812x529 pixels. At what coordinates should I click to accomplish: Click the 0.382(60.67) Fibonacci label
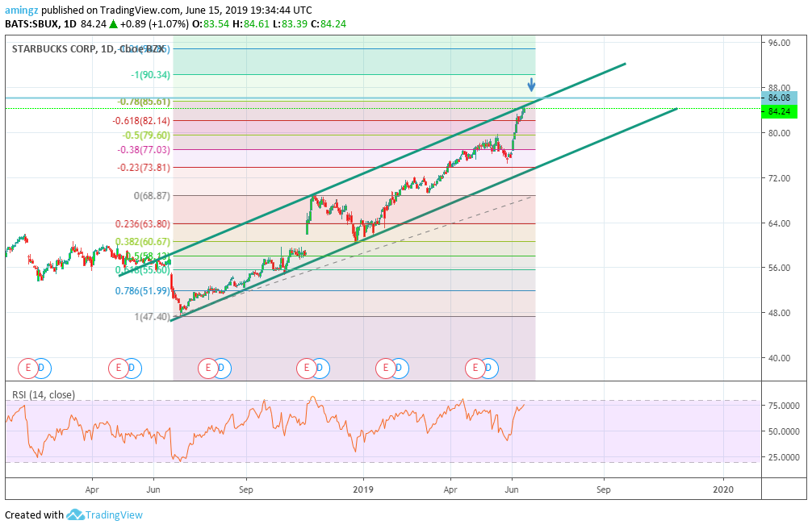142,242
